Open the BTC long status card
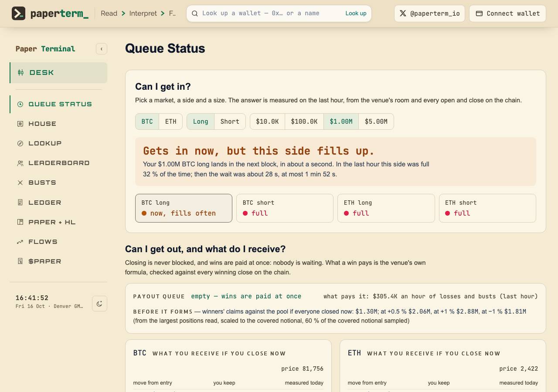558x392 pixels. coord(184,208)
